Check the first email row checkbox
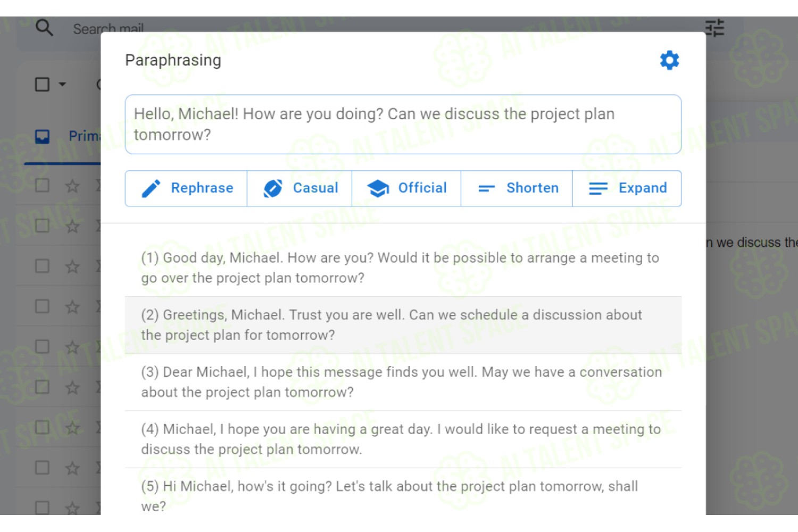 click(x=42, y=185)
